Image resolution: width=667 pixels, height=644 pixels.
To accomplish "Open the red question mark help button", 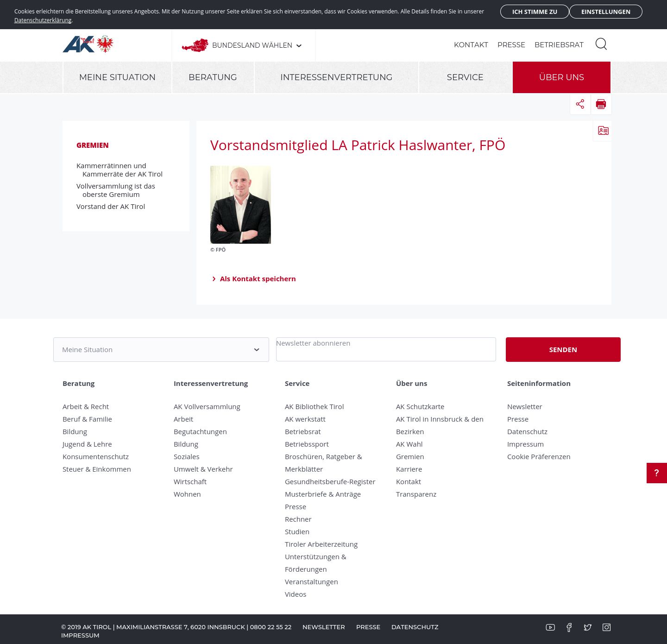I will click(657, 473).
